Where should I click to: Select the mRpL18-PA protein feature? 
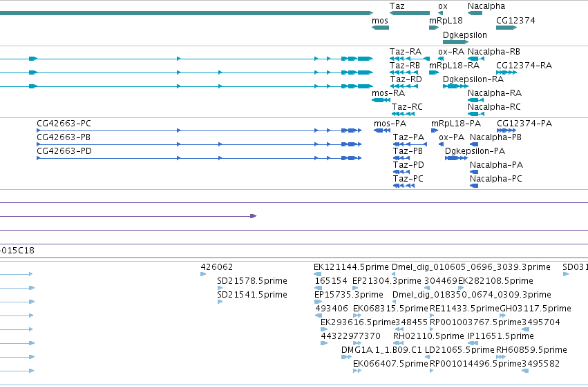click(435, 130)
